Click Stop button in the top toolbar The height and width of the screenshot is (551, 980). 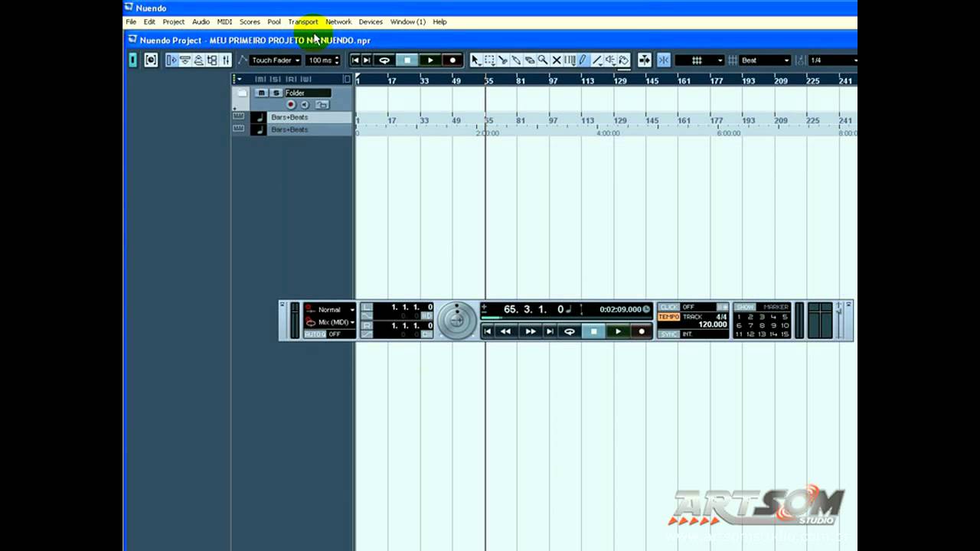(x=407, y=60)
